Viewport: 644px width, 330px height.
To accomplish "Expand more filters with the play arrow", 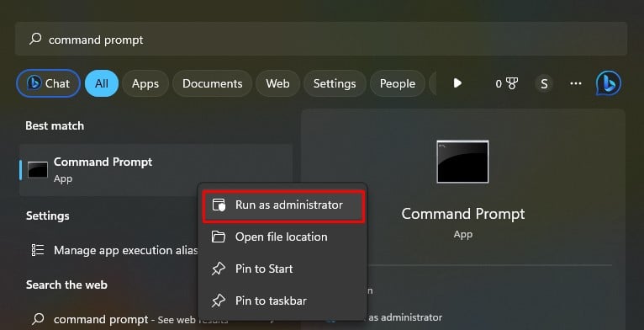I will click(457, 83).
